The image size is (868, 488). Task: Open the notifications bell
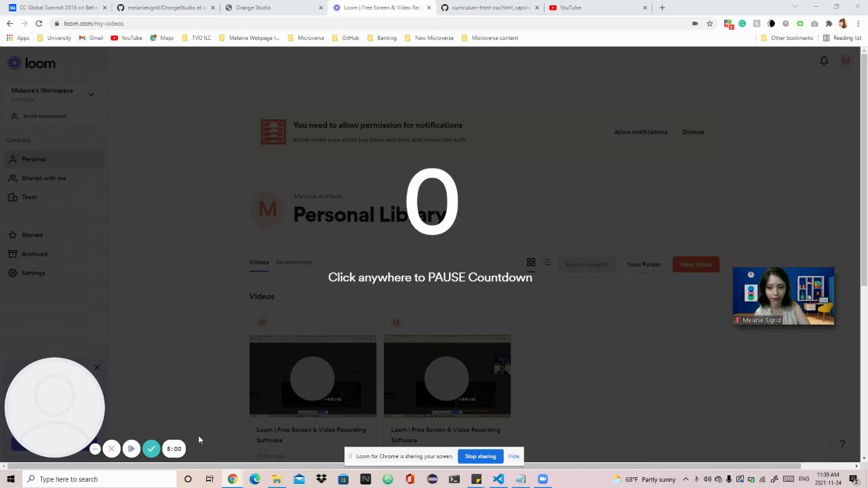(x=824, y=61)
